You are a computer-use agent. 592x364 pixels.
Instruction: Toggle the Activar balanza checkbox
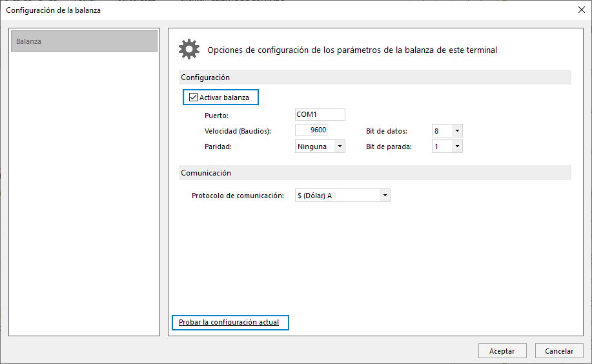tap(193, 97)
